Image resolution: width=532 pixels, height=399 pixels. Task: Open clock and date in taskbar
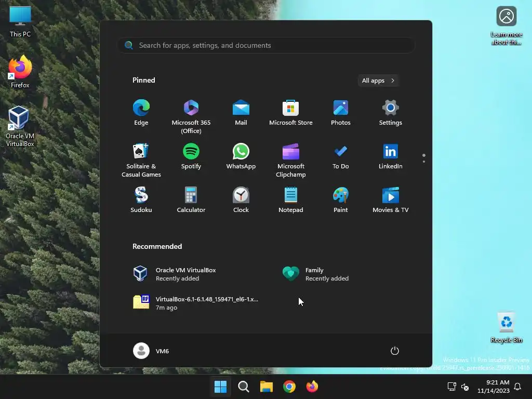click(494, 387)
